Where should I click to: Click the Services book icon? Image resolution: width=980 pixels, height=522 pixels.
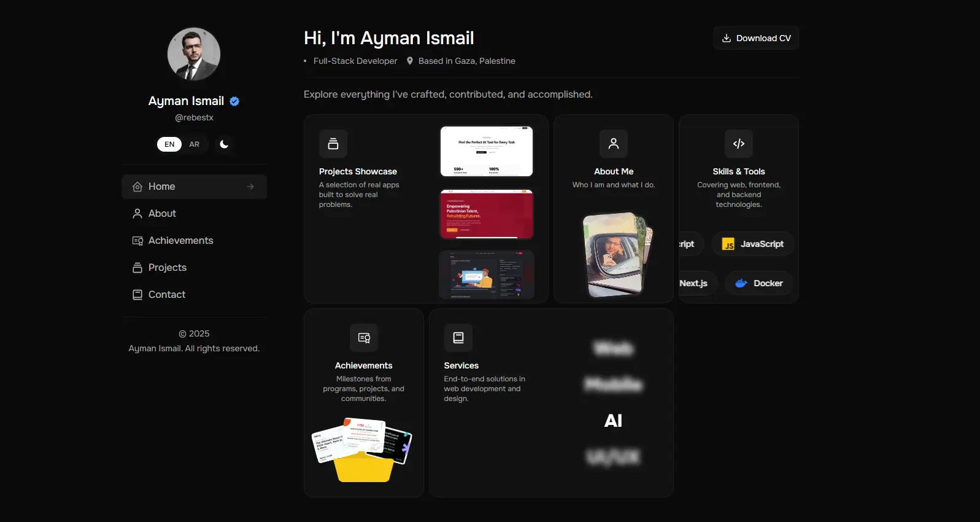click(x=458, y=338)
